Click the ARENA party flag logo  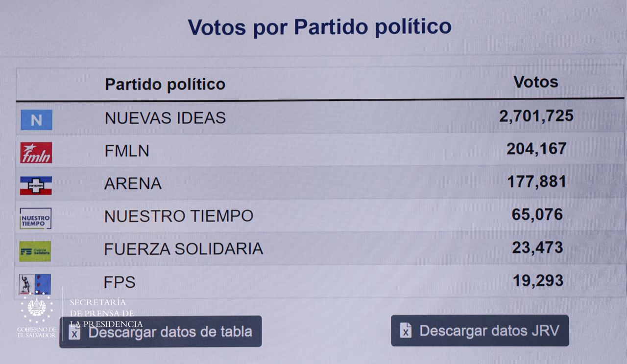pyautogui.click(x=36, y=185)
